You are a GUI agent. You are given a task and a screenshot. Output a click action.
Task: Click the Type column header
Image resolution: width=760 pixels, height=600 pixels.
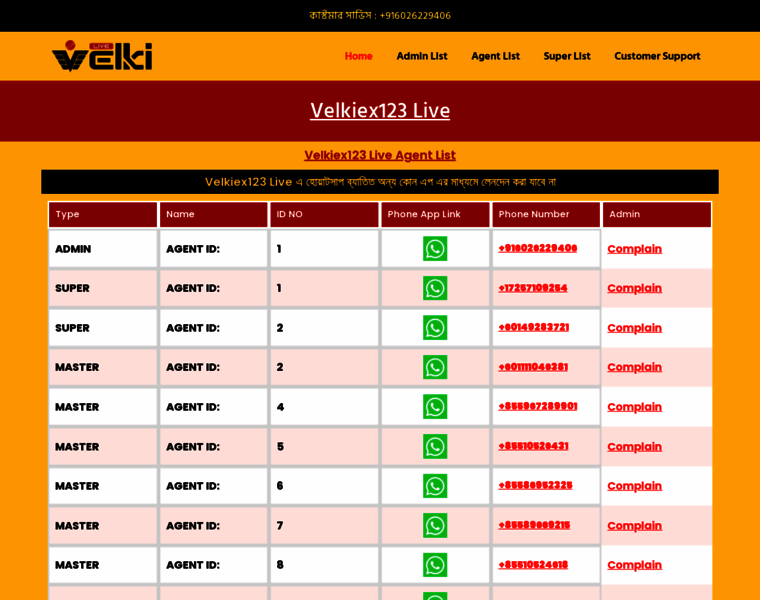click(x=103, y=214)
